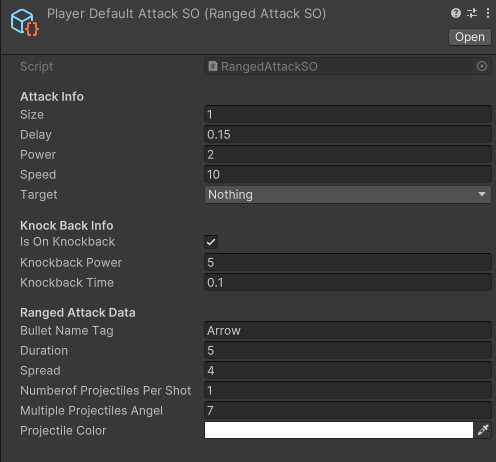Click the Numberof Projectiles Per Shot field
The width and height of the screenshot is (496, 462).
click(x=348, y=391)
